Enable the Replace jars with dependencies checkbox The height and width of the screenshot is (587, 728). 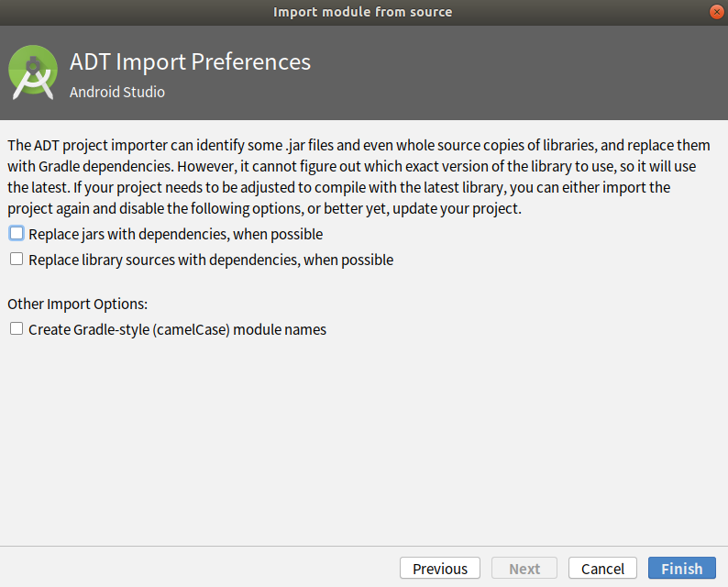(17, 233)
